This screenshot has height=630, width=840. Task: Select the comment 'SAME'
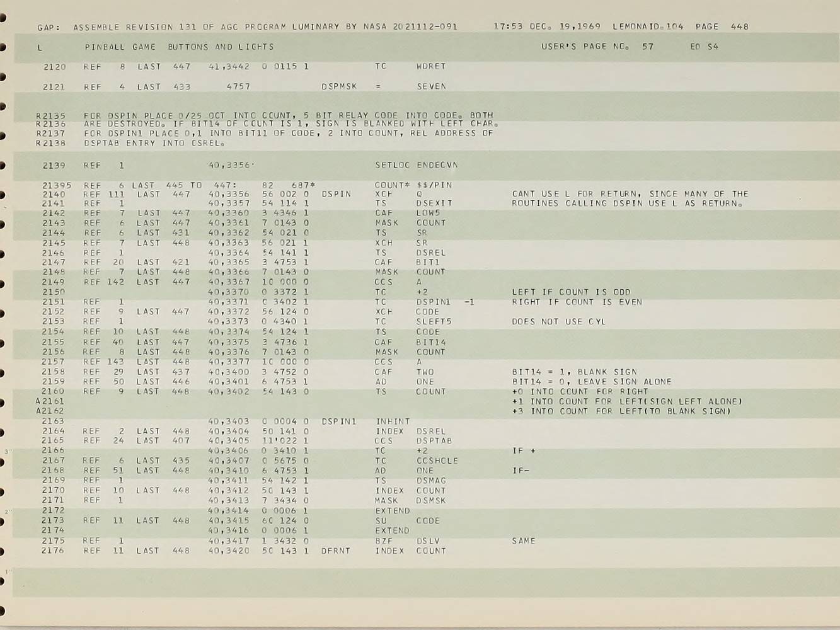[x=524, y=541]
